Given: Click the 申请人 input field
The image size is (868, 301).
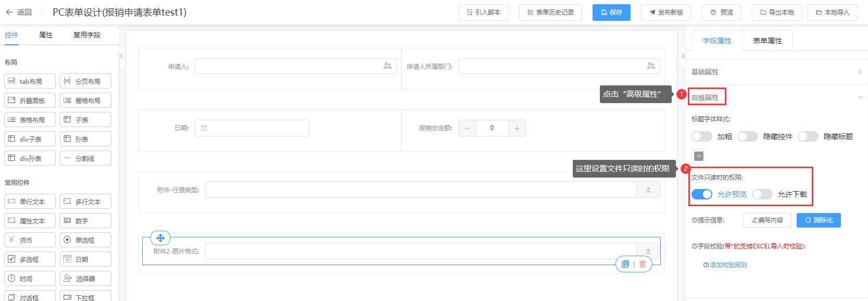Looking at the screenshot, I should (296, 66).
